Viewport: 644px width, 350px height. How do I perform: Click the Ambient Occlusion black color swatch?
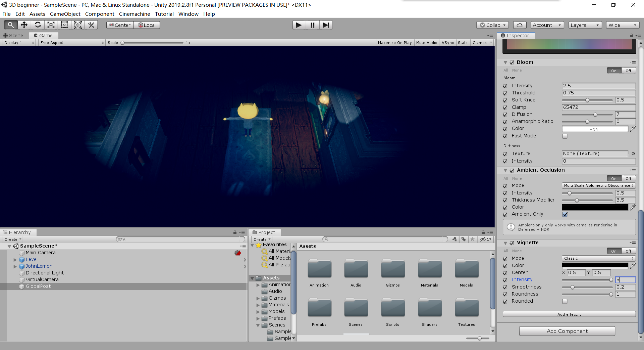594,207
